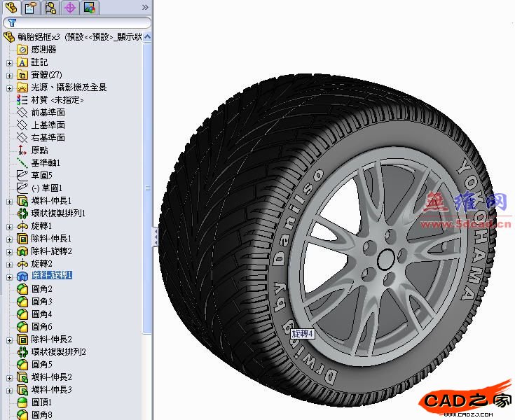Click the 實體(27) bodies folder icon
Viewport: 515px width, 420px height.
[x=22, y=75]
